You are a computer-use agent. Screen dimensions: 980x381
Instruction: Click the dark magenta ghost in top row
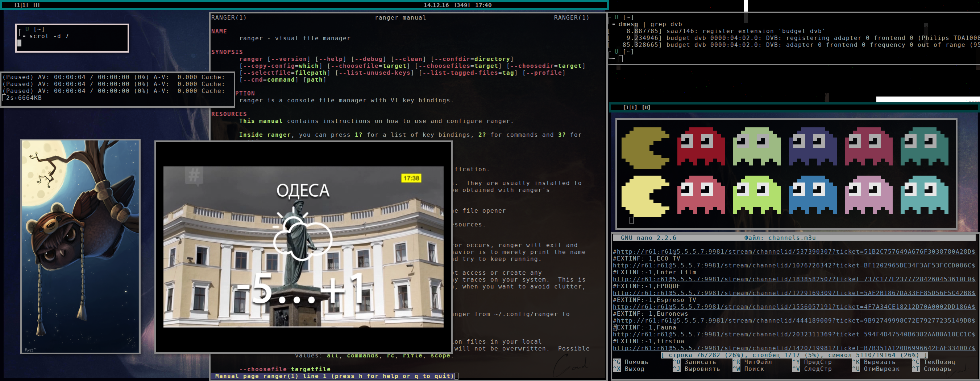pyautogui.click(x=868, y=147)
